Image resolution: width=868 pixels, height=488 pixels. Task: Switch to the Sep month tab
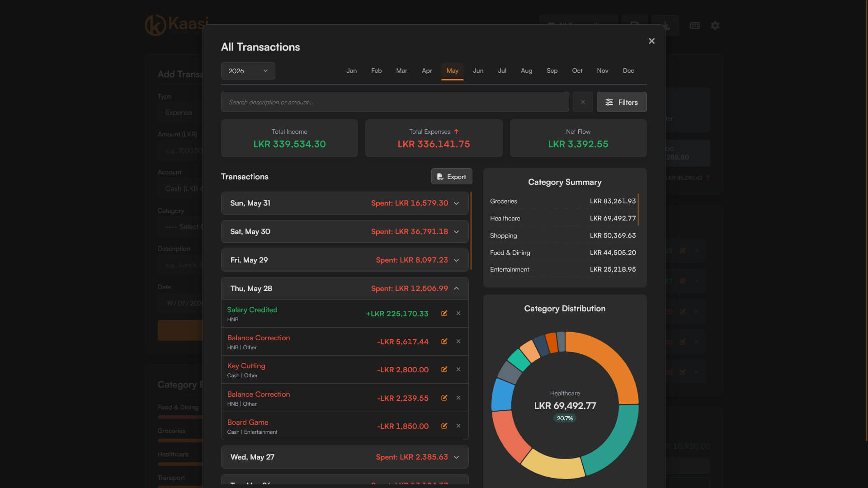pyautogui.click(x=552, y=71)
